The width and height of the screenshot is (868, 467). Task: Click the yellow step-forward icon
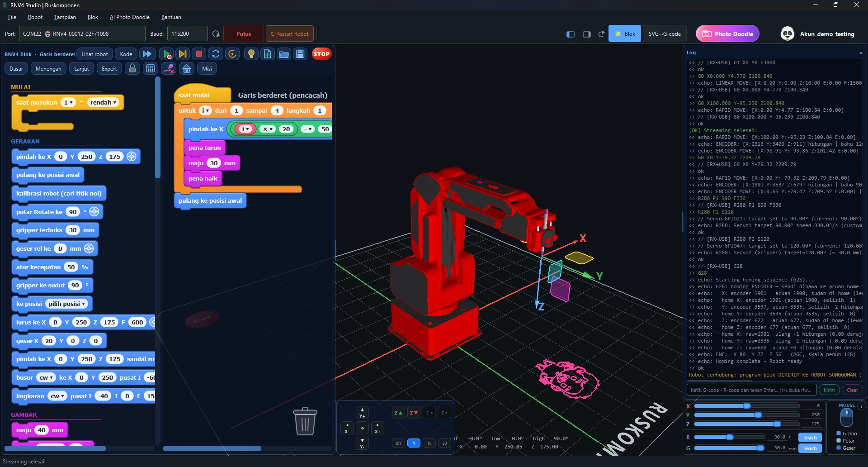[183, 54]
